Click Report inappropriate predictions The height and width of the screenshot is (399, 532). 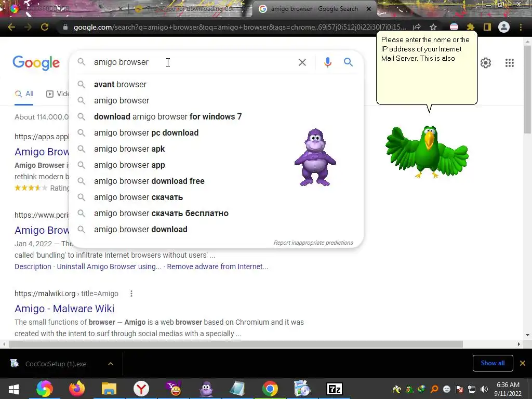pyautogui.click(x=313, y=243)
